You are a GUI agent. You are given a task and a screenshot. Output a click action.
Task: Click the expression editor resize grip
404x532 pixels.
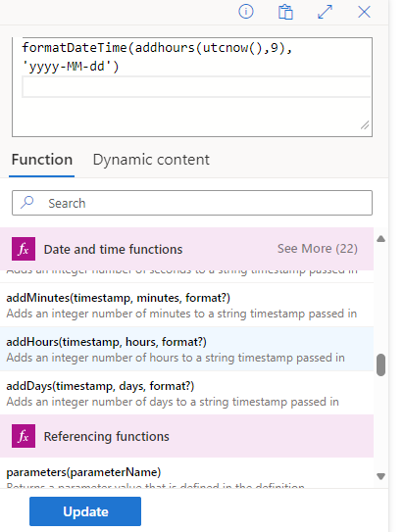365,125
